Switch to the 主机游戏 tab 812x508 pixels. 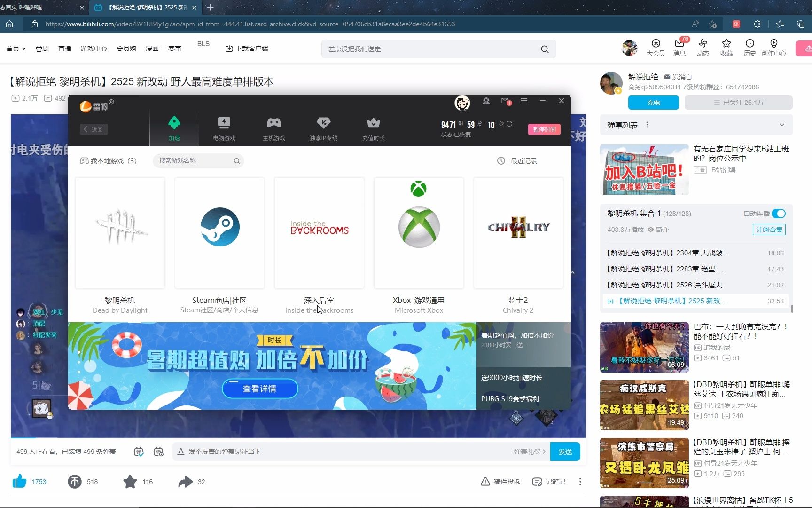pyautogui.click(x=274, y=128)
